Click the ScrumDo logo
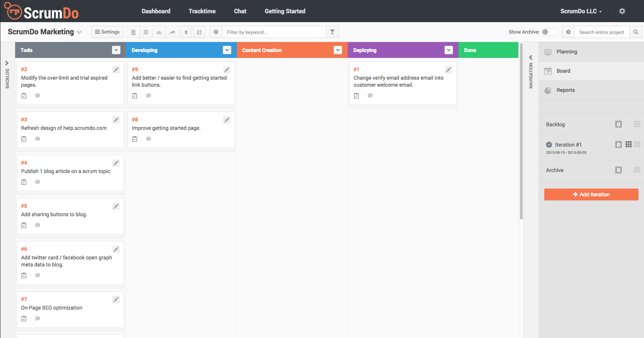Viewport: 644px width, 338px height. [x=41, y=11]
